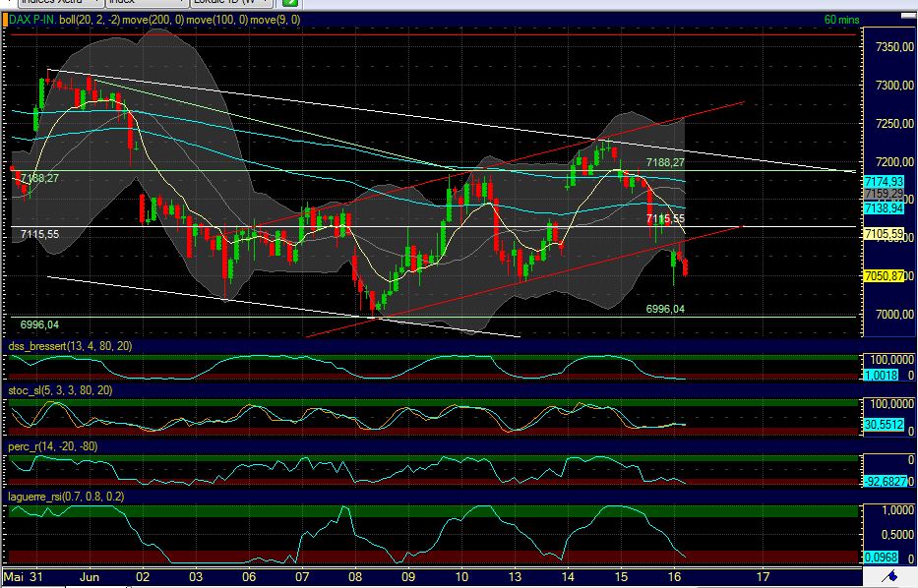Image resolution: width=918 pixels, height=588 pixels.
Task: Click the 7300,00 price axis label
Action: 894,86
